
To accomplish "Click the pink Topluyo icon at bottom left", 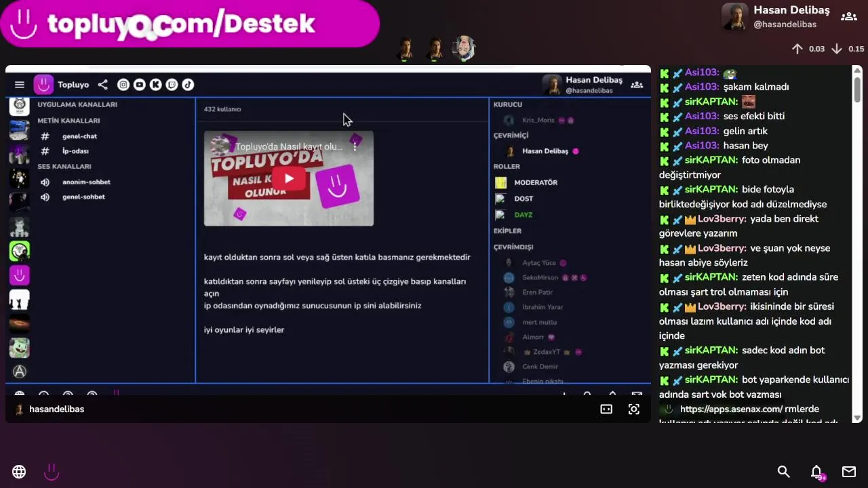I will (52, 472).
